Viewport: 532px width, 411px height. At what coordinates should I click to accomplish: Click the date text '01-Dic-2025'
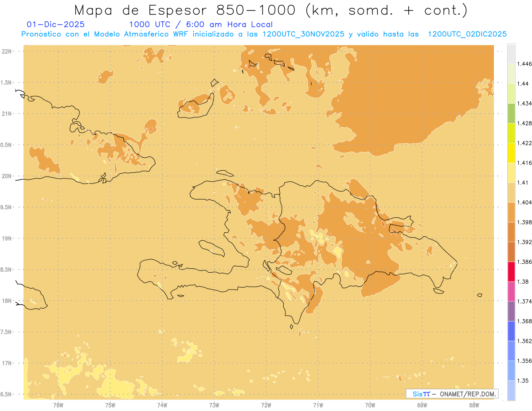pos(55,25)
